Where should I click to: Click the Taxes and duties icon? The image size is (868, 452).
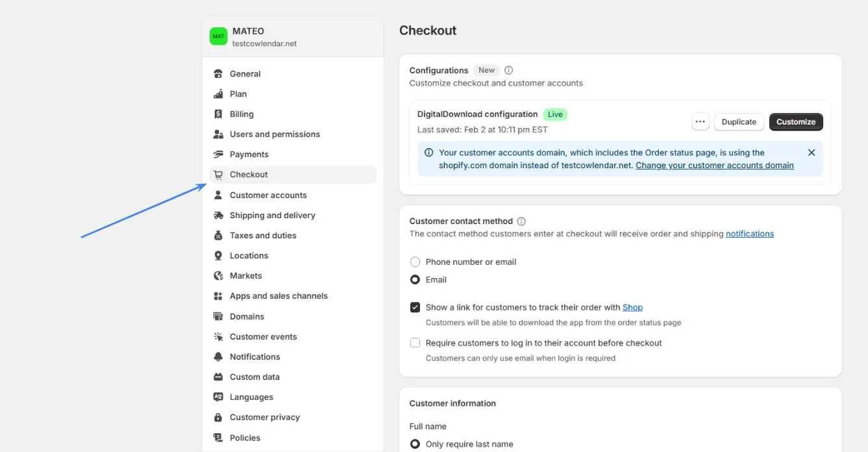pos(218,236)
